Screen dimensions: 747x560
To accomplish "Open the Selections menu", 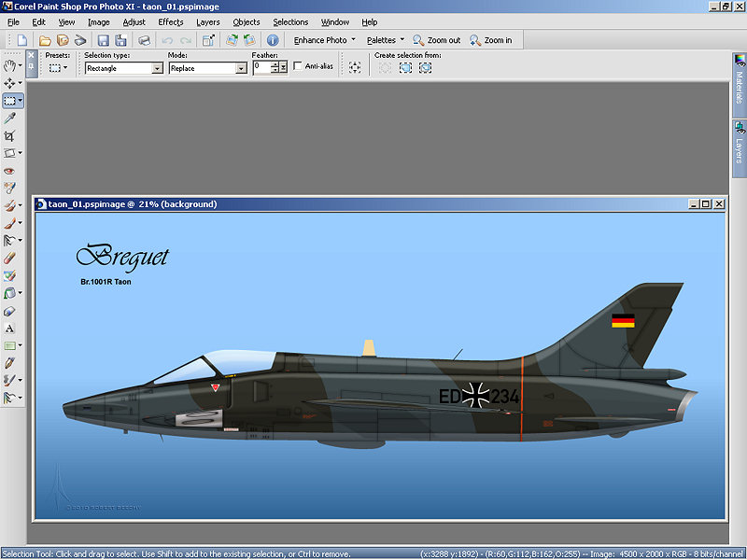I will (x=290, y=21).
